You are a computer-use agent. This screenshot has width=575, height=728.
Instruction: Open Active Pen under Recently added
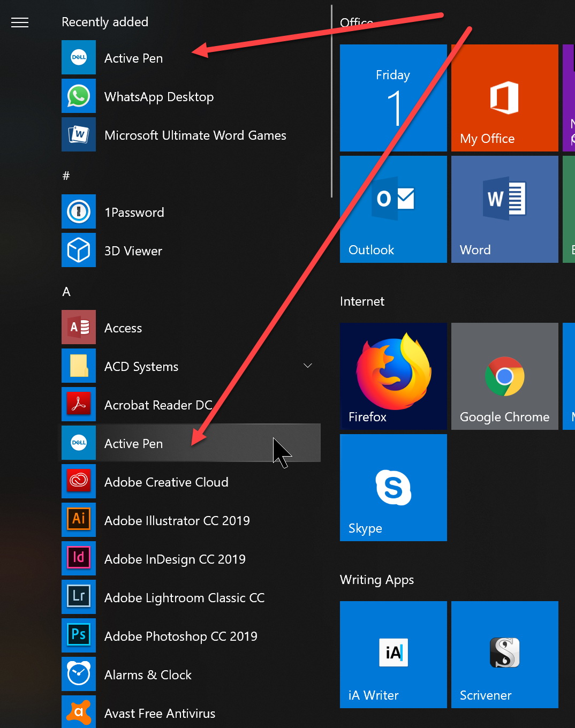pyautogui.click(x=191, y=57)
